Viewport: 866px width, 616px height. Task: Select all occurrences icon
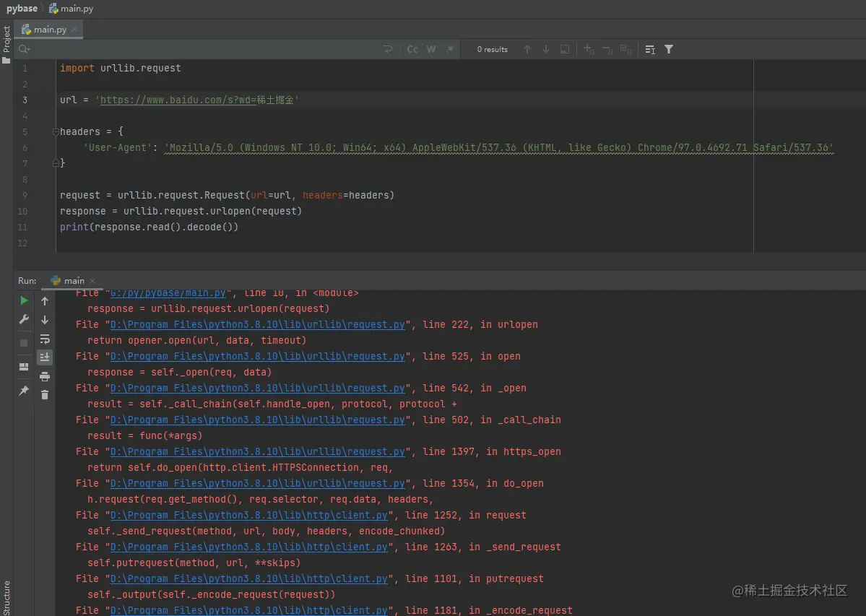[625, 49]
